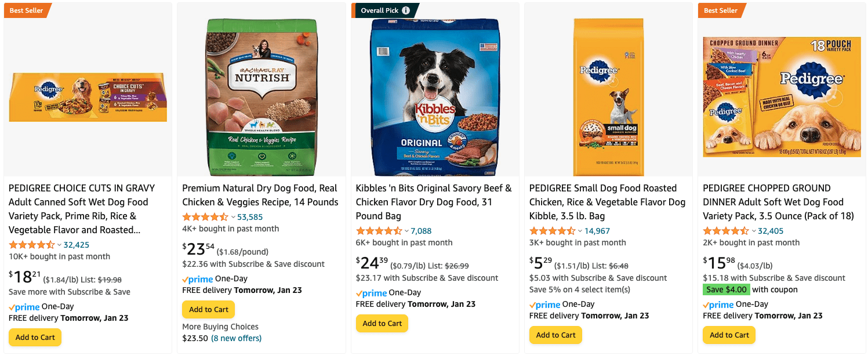Add Kibbles 'n Bits Original to cart
The height and width of the screenshot is (355, 868).
click(x=382, y=323)
